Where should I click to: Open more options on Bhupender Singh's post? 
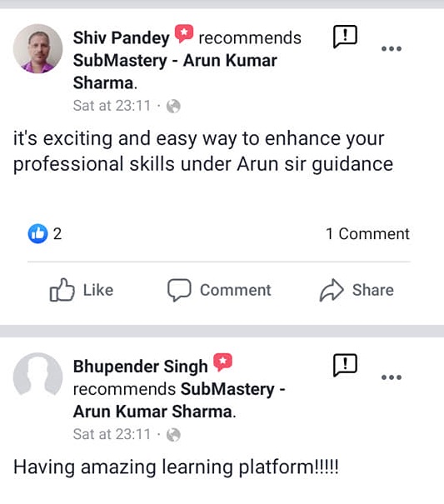click(392, 377)
